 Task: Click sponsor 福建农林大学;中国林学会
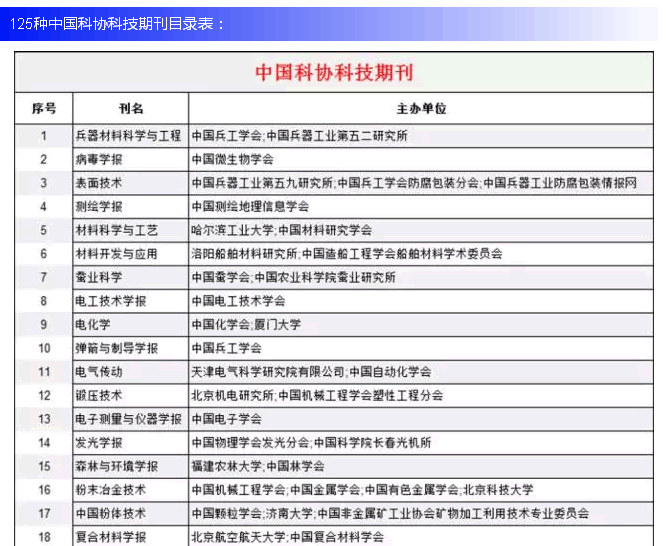point(258,466)
